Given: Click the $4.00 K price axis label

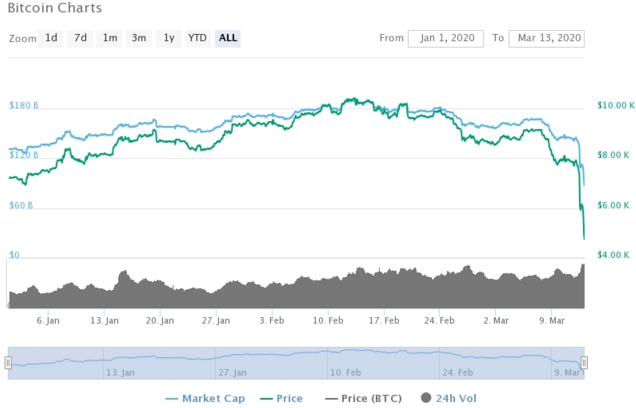Looking at the screenshot, I should point(613,255).
